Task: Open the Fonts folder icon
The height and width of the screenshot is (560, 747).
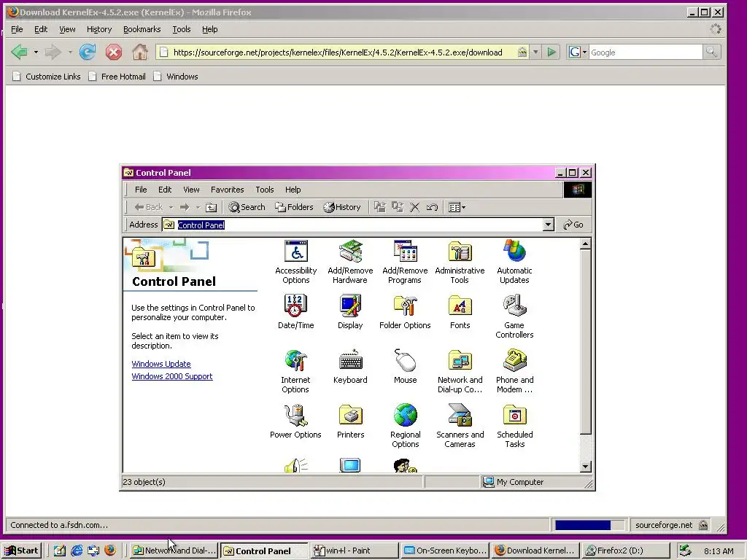Action: pyautogui.click(x=460, y=312)
